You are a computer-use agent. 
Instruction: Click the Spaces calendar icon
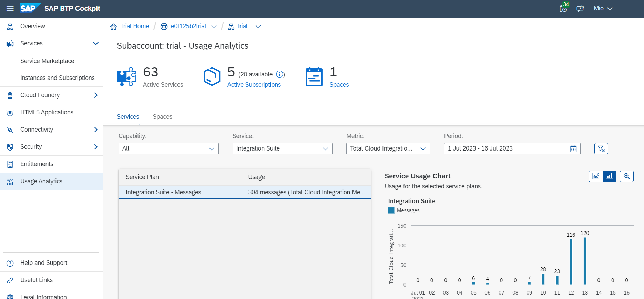point(314,76)
